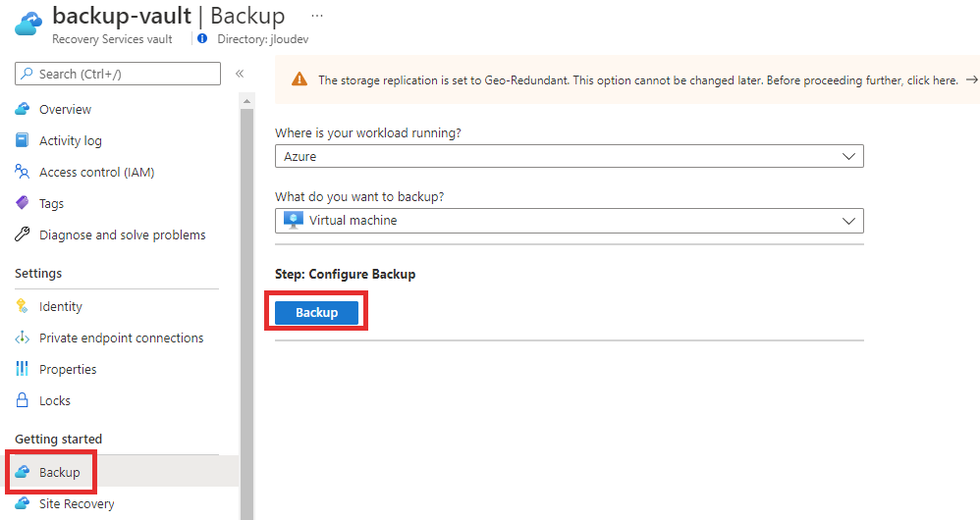Open the Properties bars icon
This screenshot has height=520, width=980.
22,369
